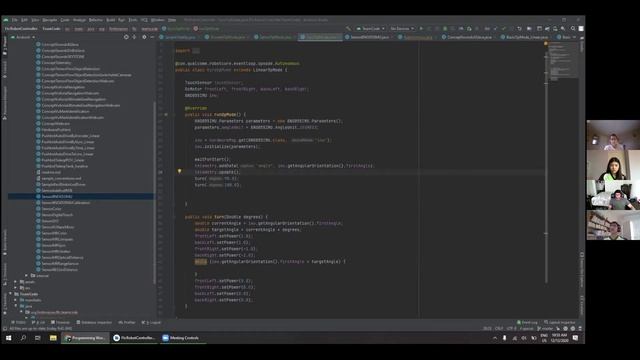This screenshot has width=640, height=360.
Task: Expand the assets folder in project tree
Action: [16, 282]
